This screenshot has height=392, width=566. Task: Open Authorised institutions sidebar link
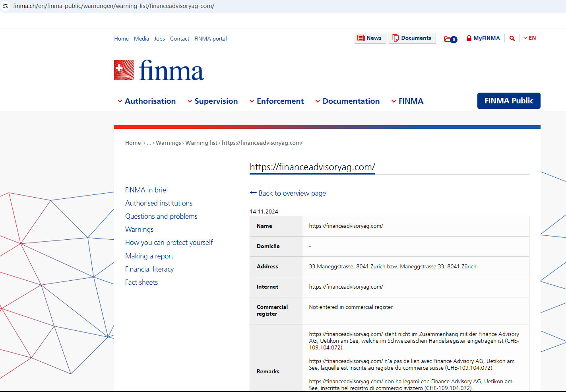159,203
